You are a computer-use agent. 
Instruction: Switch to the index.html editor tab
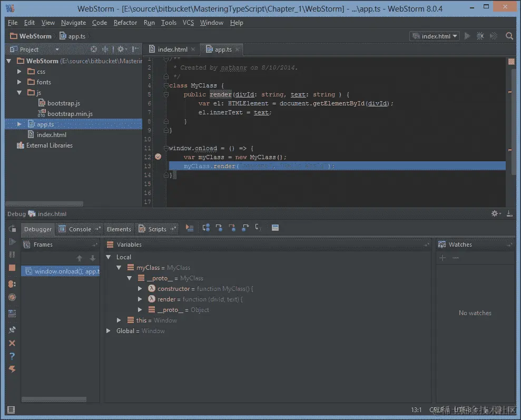tap(172, 49)
